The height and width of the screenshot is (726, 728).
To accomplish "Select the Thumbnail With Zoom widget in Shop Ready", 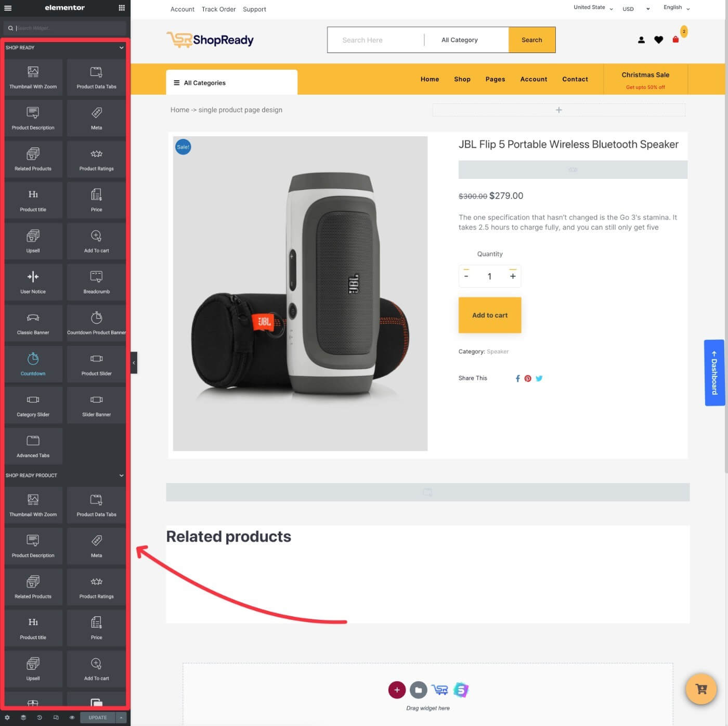I will [x=33, y=77].
